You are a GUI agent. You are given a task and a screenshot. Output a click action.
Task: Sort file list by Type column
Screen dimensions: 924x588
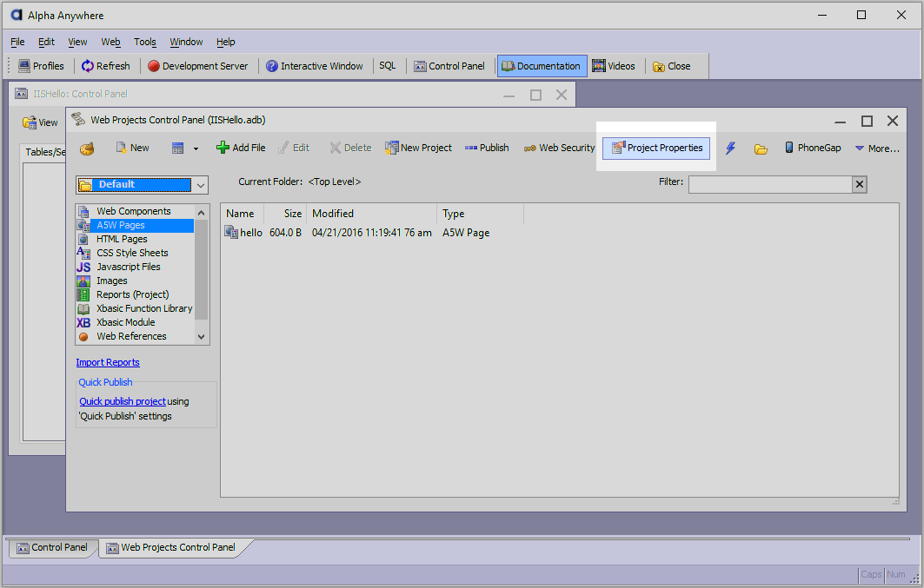tap(481, 214)
